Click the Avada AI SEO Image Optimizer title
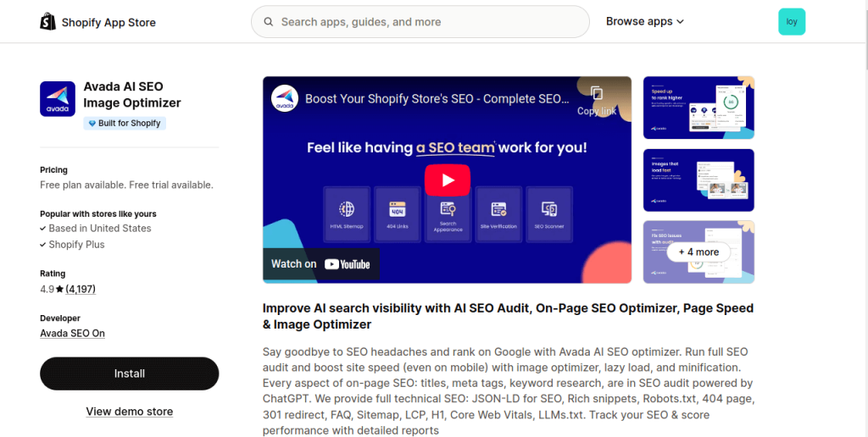 click(132, 95)
